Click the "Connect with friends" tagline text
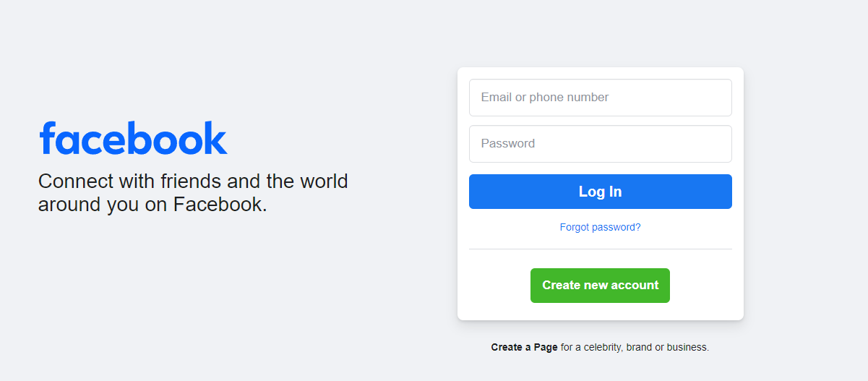Viewport: 868px width, 381px height. pyautogui.click(x=193, y=181)
